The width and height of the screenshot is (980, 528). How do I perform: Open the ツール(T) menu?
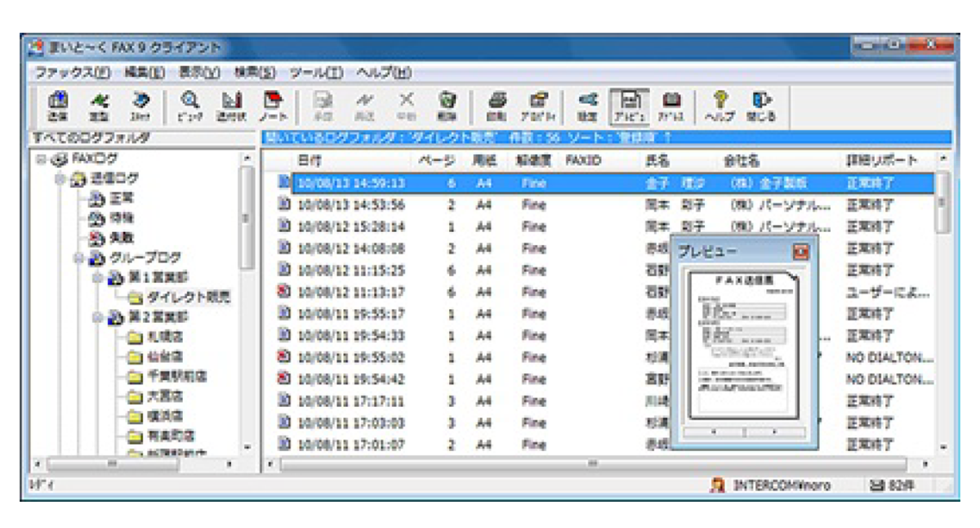click(316, 72)
